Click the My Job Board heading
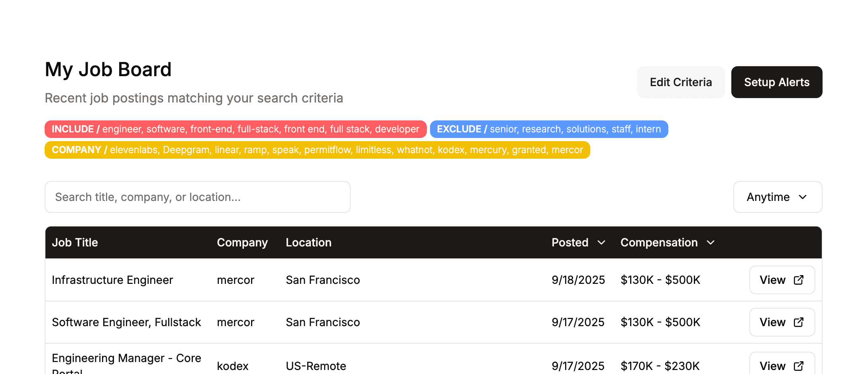868x374 pixels. (x=108, y=69)
